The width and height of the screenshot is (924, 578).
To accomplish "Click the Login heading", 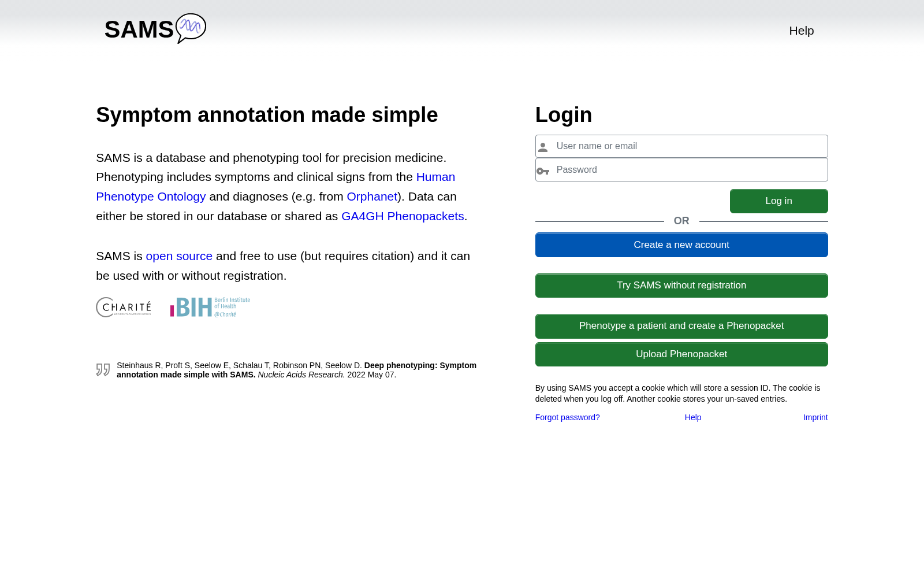I will pos(564,115).
